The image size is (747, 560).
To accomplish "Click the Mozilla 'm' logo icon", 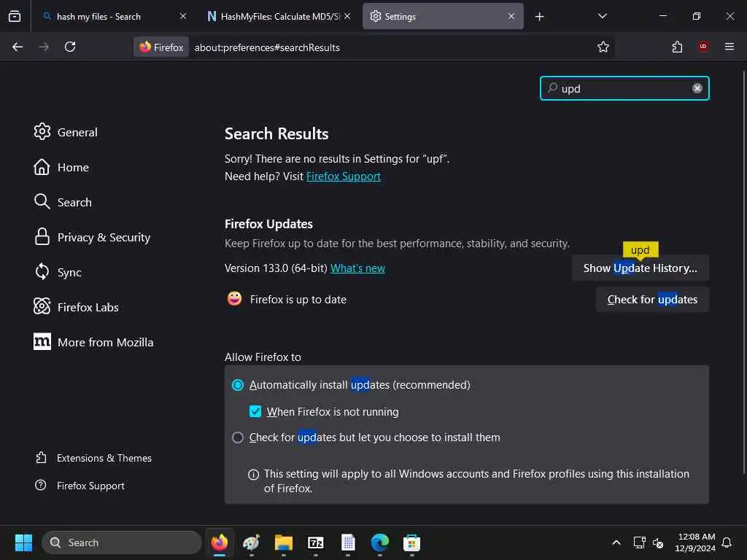I will [42, 341].
